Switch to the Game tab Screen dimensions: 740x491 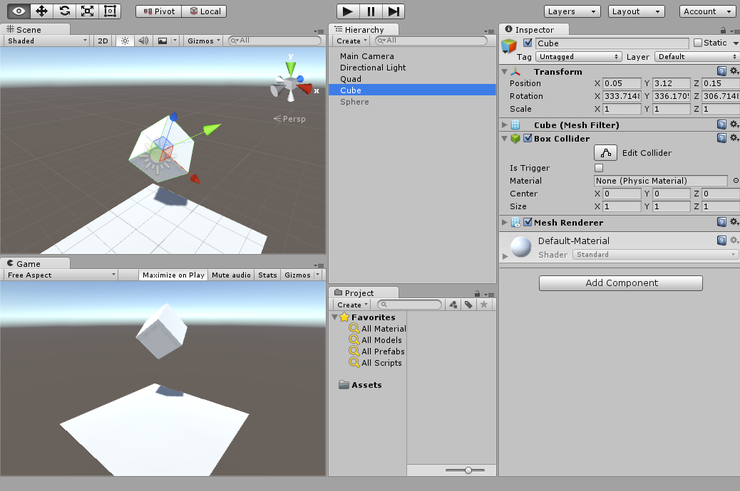(35, 263)
